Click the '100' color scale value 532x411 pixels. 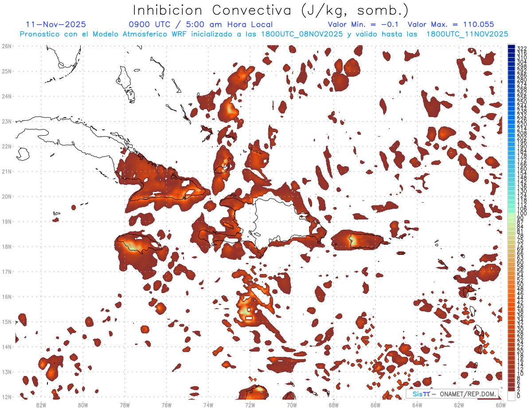tap(522, 214)
